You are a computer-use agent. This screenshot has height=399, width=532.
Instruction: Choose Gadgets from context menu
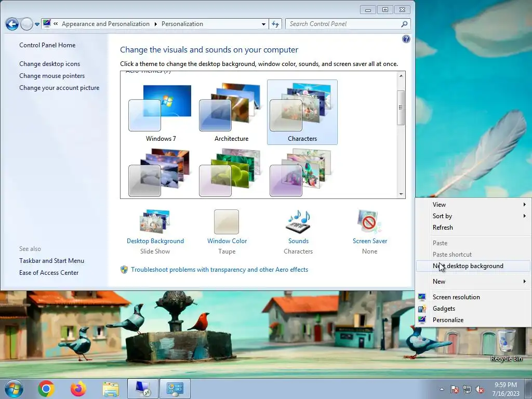pyautogui.click(x=473, y=309)
